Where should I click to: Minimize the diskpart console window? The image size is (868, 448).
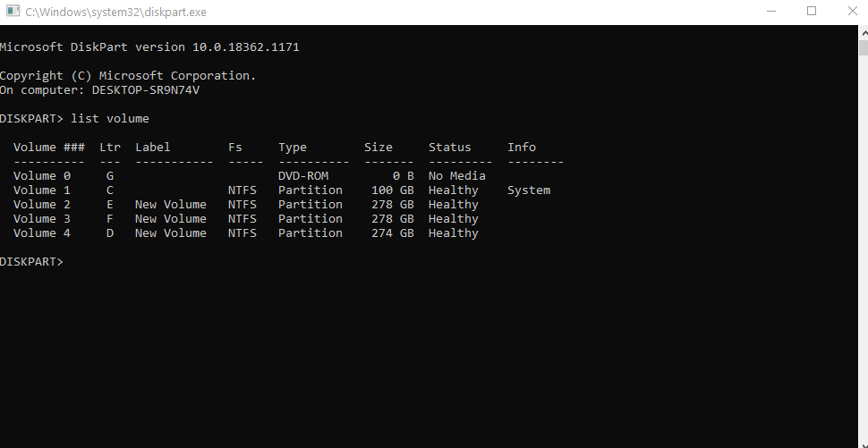click(x=771, y=12)
